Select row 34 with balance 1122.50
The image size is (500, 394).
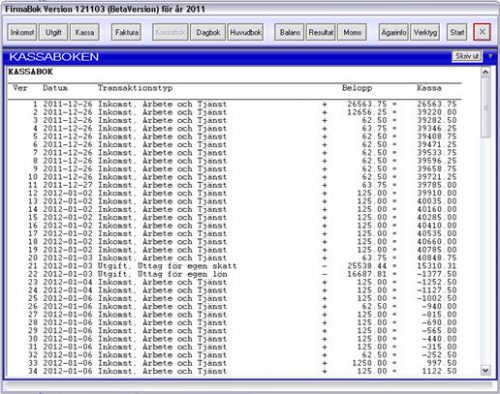[x=235, y=371]
